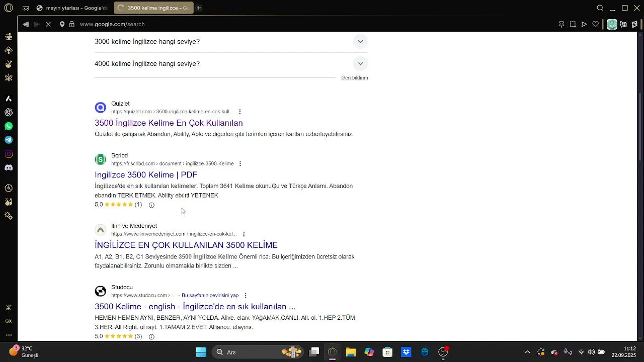Open Telegram in the Opera sidebar

pyautogui.click(x=9, y=140)
